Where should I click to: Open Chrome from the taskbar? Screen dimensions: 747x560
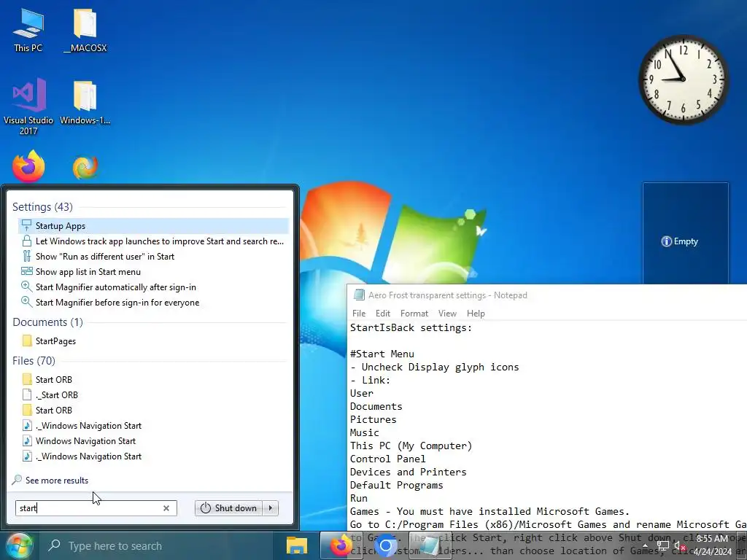point(385,546)
